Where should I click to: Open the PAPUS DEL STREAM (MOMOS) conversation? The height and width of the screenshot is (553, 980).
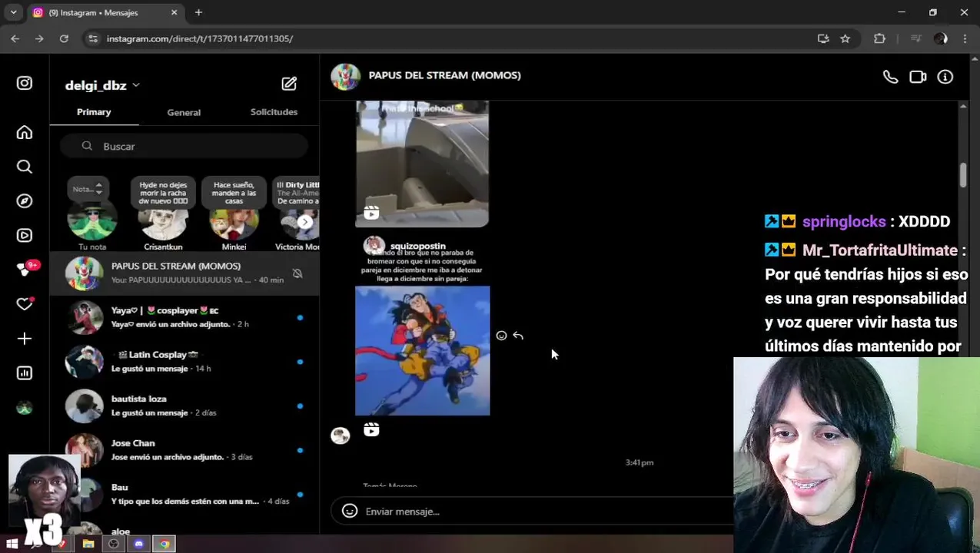pos(184,273)
